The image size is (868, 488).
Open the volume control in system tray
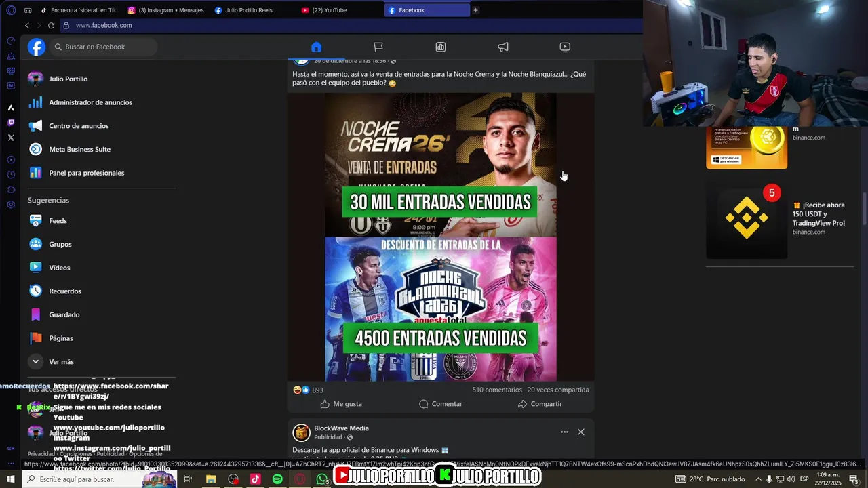tap(791, 479)
